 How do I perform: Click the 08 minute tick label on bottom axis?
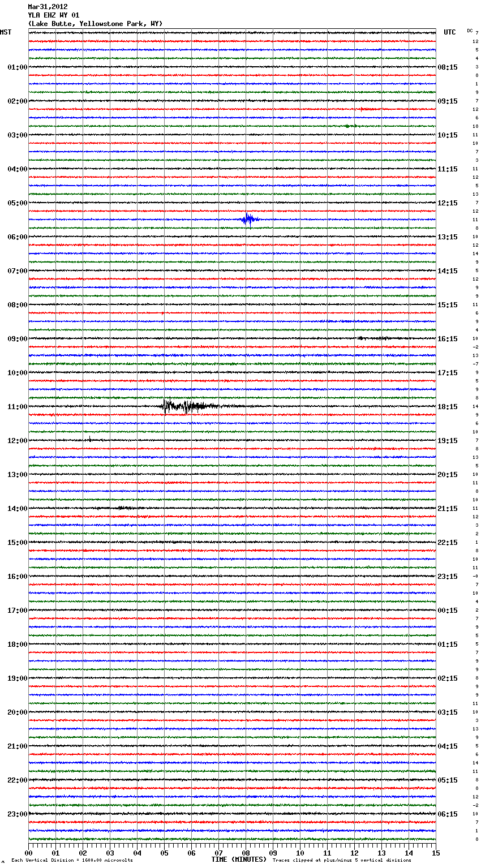click(246, 853)
